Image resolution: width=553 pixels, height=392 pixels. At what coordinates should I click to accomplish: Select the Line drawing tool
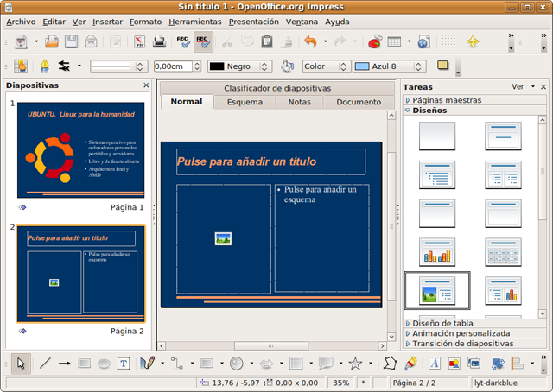45,364
